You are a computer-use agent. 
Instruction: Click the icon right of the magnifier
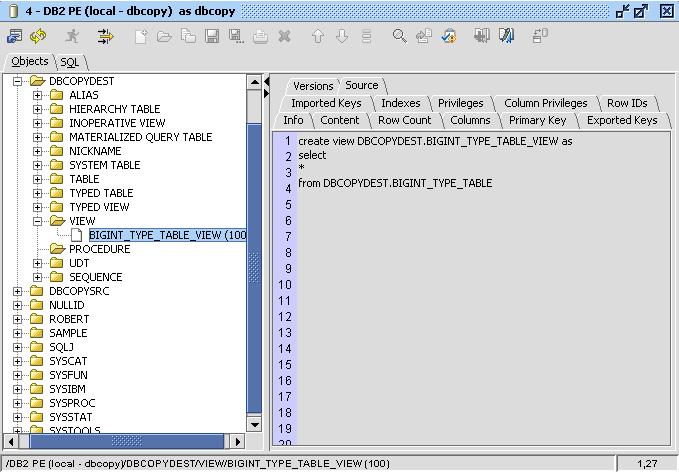pyautogui.click(x=424, y=36)
